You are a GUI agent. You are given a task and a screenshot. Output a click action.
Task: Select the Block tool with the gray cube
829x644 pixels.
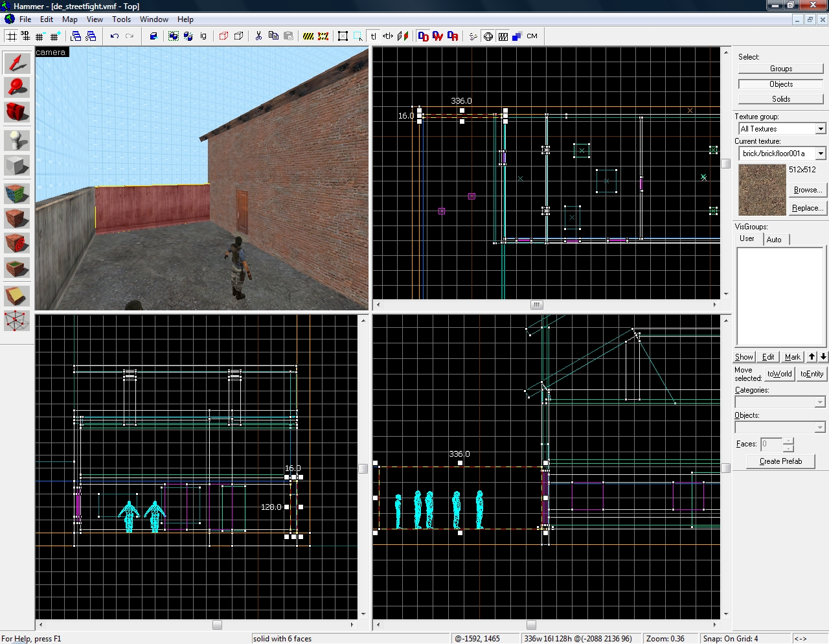tap(17, 166)
